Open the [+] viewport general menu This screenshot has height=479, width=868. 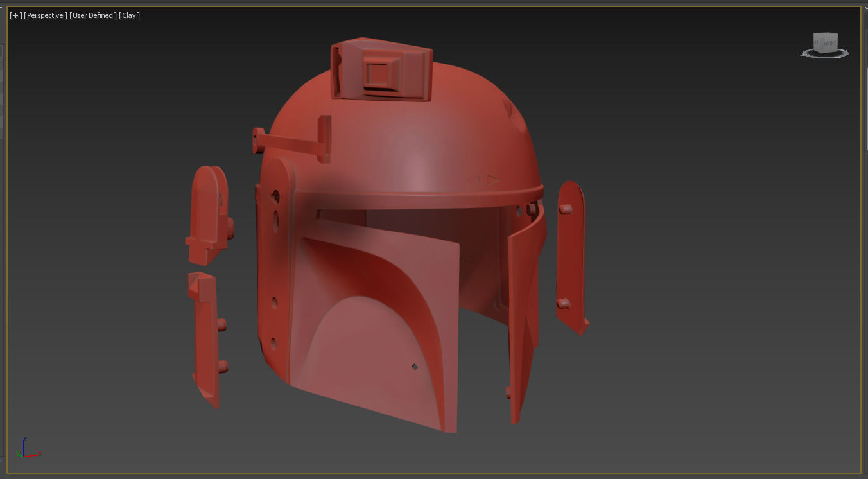pyautogui.click(x=15, y=15)
